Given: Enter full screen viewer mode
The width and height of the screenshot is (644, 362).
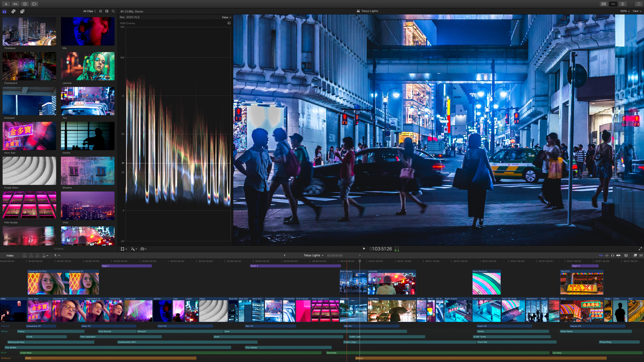Looking at the screenshot, I should pos(640,249).
